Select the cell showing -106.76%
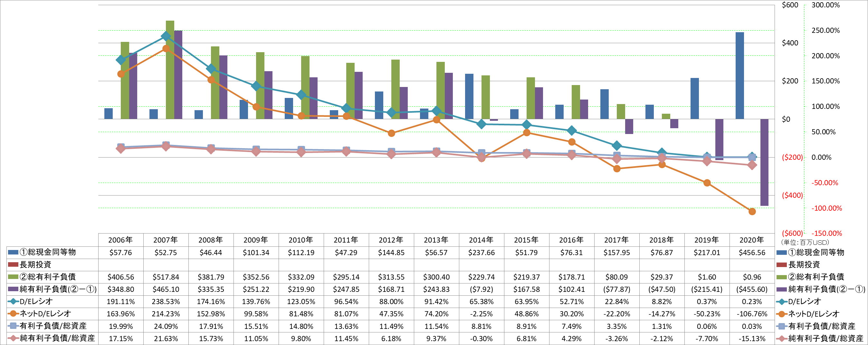Screen dimensions: 868x345 752,314
